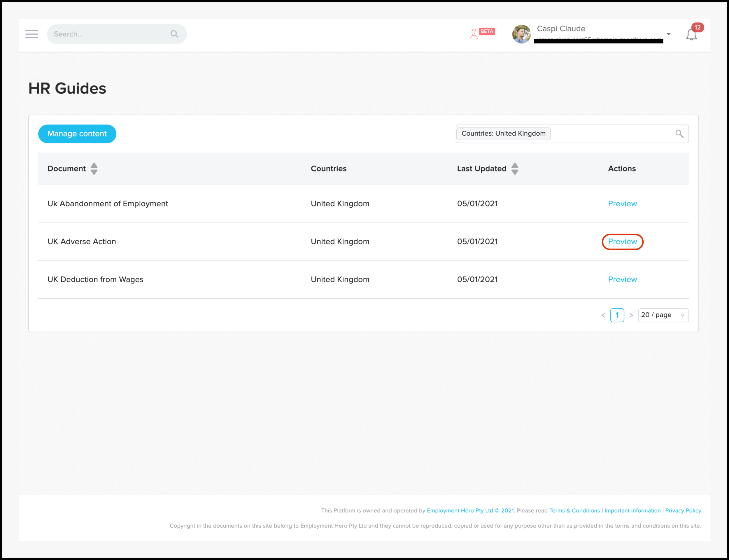Open the hamburger navigation menu
The image size is (729, 560).
32,34
